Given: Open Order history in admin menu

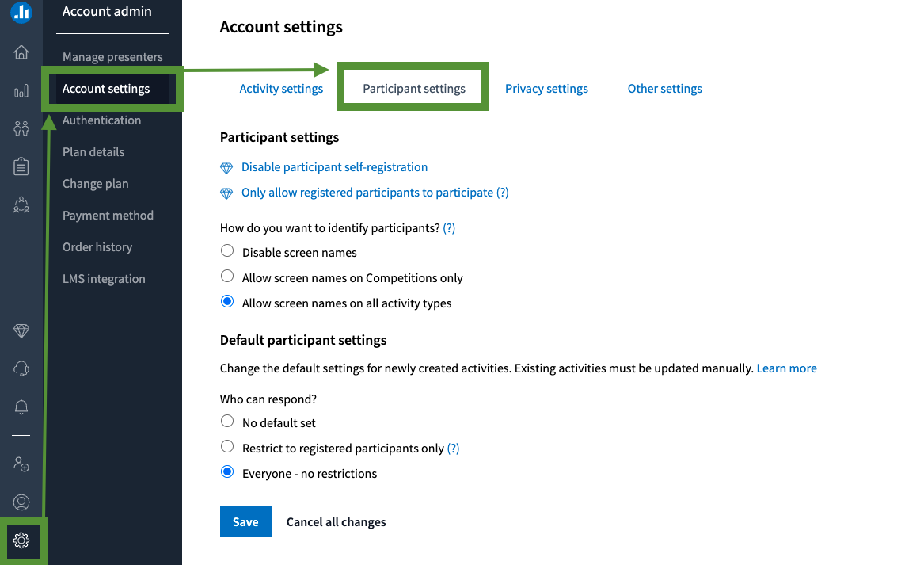Looking at the screenshot, I should pos(97,247).
